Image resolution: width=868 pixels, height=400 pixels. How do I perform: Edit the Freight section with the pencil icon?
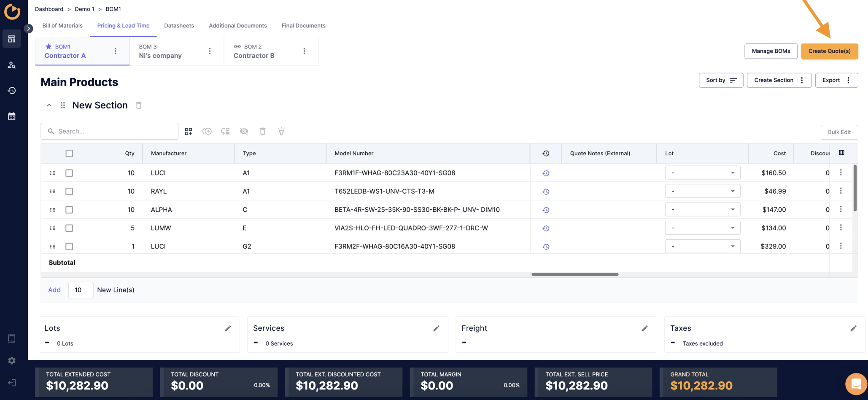pos(645,328)
